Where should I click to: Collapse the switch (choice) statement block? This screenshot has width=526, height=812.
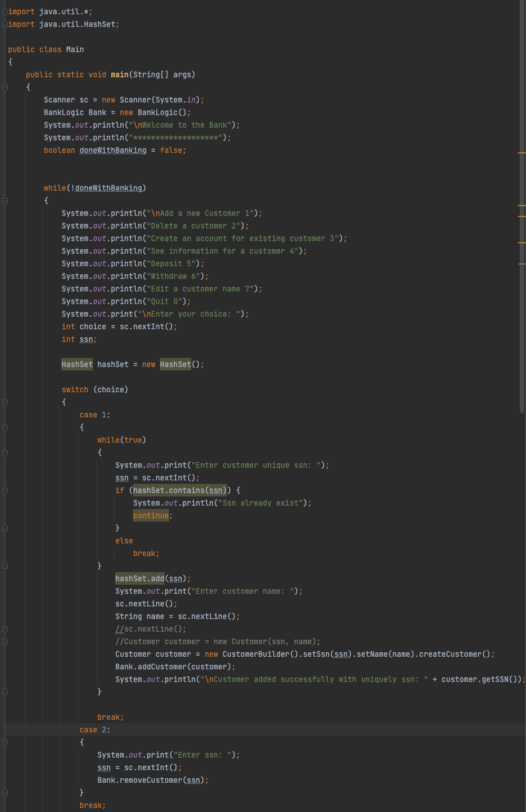5,401
